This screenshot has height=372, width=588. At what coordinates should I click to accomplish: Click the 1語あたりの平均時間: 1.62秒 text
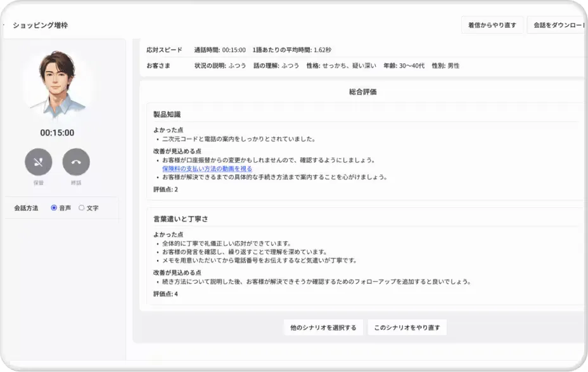[x=291, y=50]
